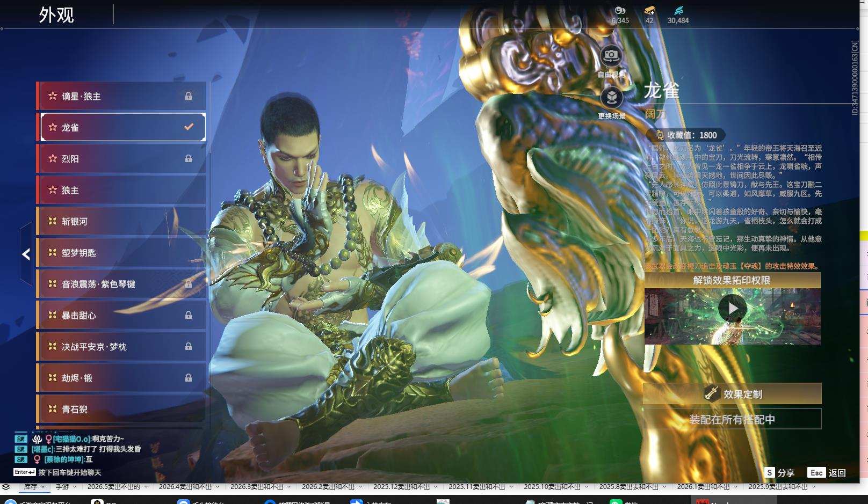Click the S key share shortcut icon

(770, 472)
